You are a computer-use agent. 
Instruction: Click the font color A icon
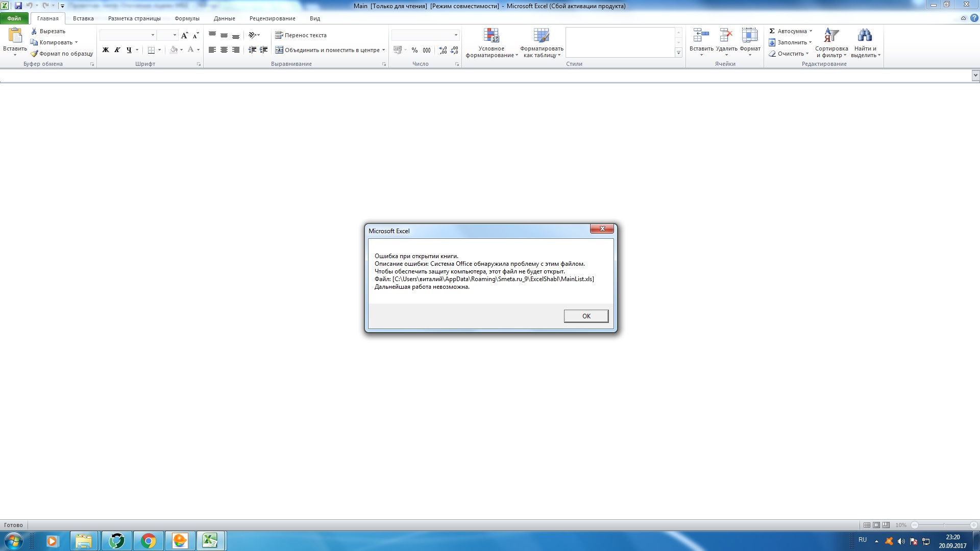tap(191, 50)
